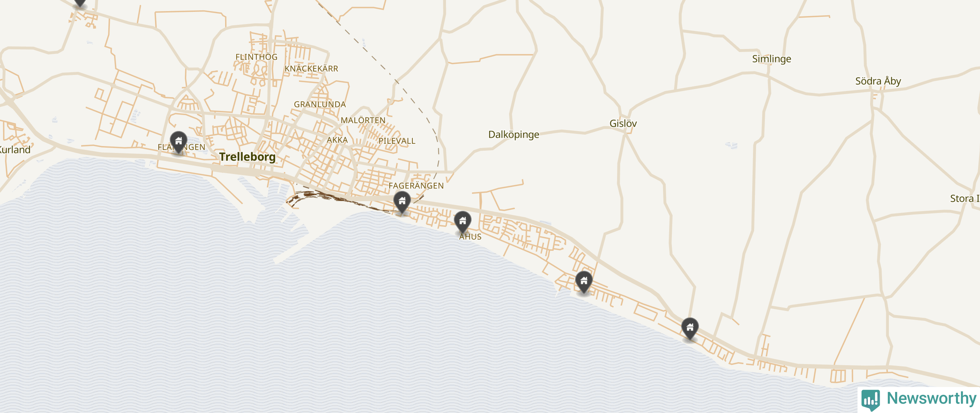The image size is (980, 413).
Task: Select the easternmost house marker on the coast
Action: tap(690, 328)
